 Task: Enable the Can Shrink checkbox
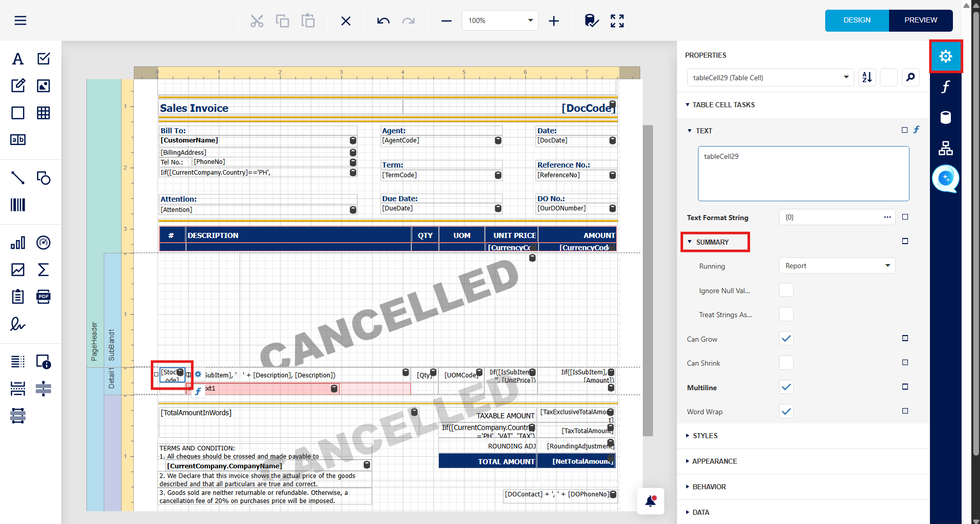pos(786,363)
